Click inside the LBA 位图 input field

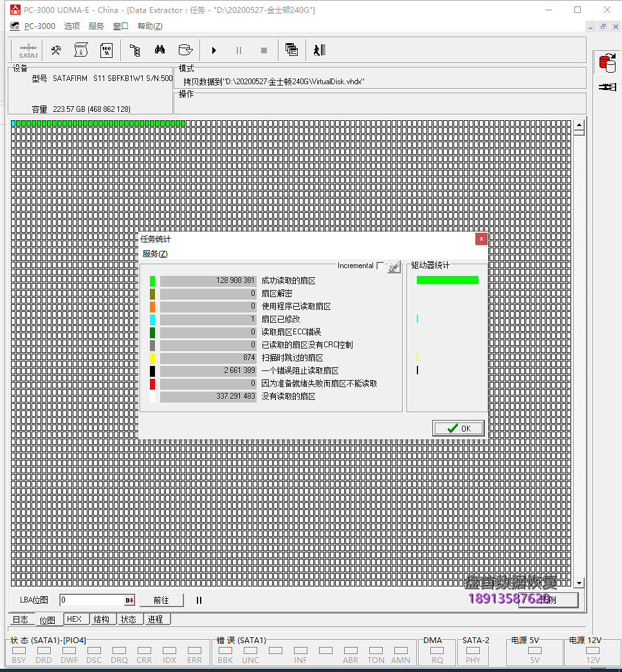click(x=92, y=600)
